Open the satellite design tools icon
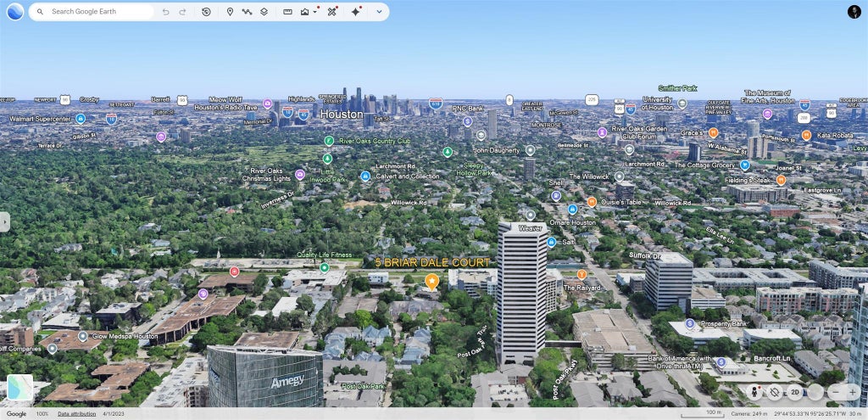The width and height of the screenshot is (868, 420). (331, 12)
